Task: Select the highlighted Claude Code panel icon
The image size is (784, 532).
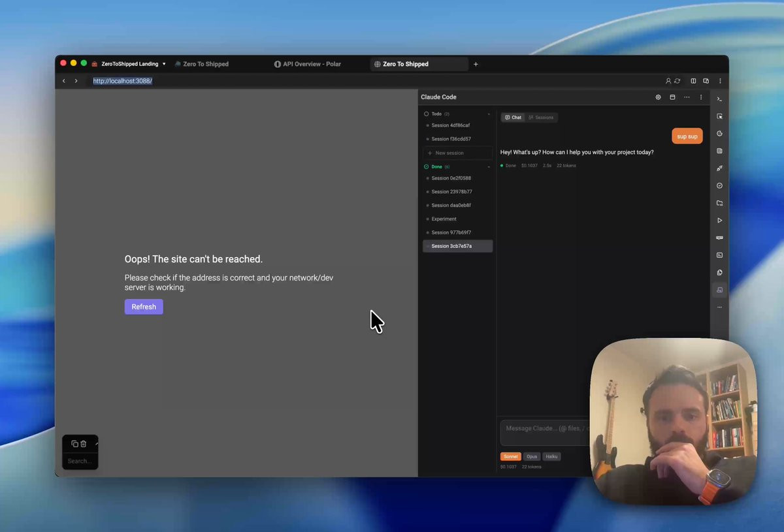Action: 719,290
